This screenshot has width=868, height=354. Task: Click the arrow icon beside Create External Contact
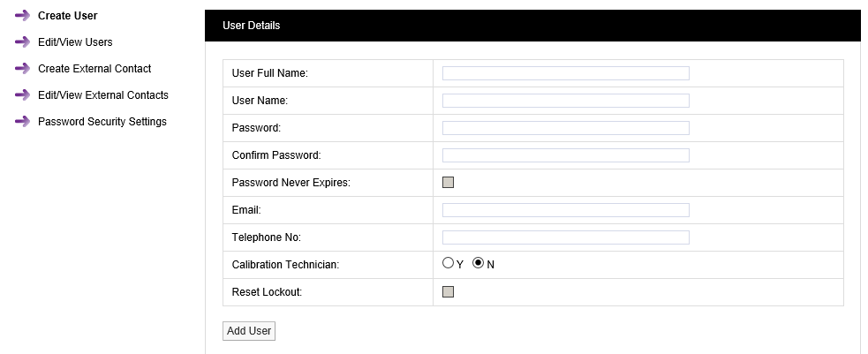[x=22, y=69]
